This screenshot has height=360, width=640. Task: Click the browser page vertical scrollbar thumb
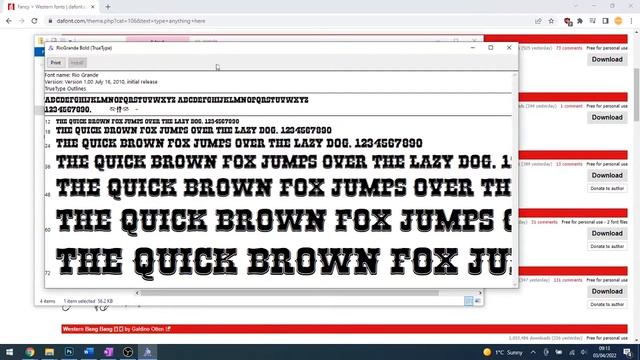tap(636, 94)
